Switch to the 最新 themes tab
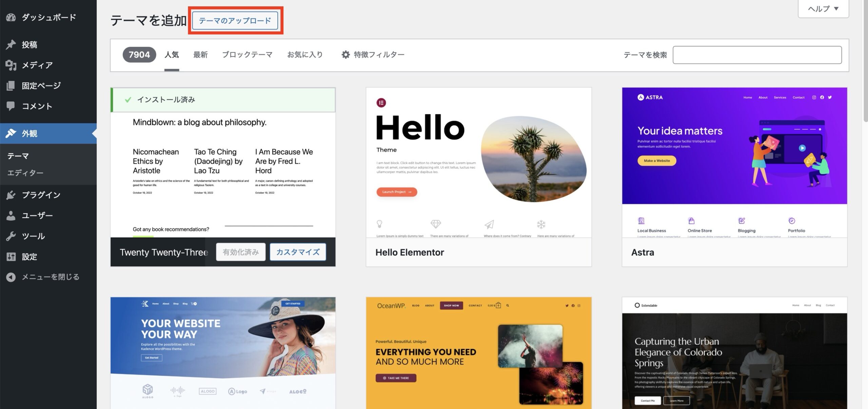 pos(200,55)
